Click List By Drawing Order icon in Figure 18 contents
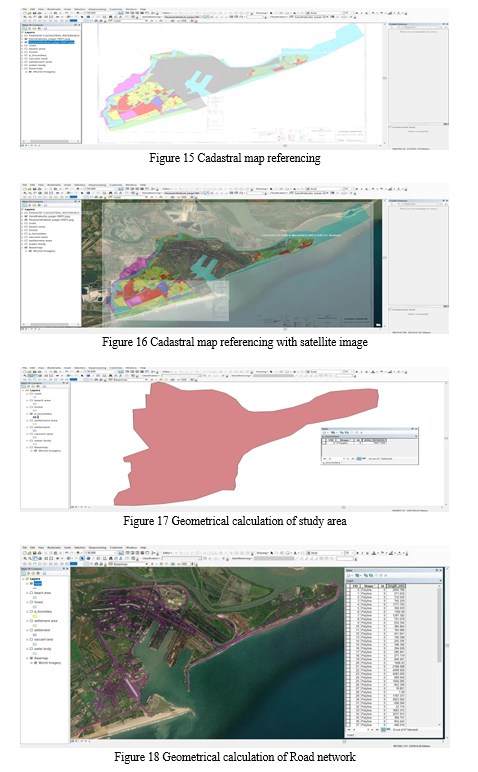Viewport: 478px width, 772px height. click(x=23, y=573)
